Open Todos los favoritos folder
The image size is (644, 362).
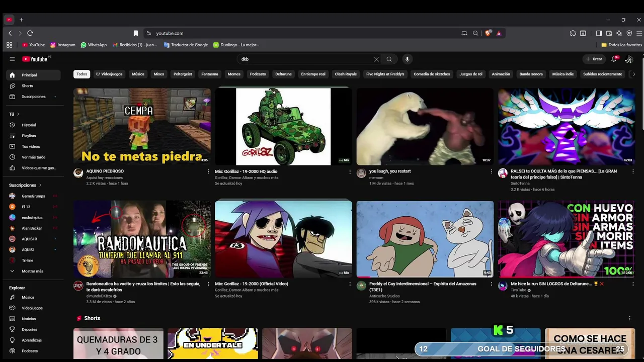pos(621,45)
